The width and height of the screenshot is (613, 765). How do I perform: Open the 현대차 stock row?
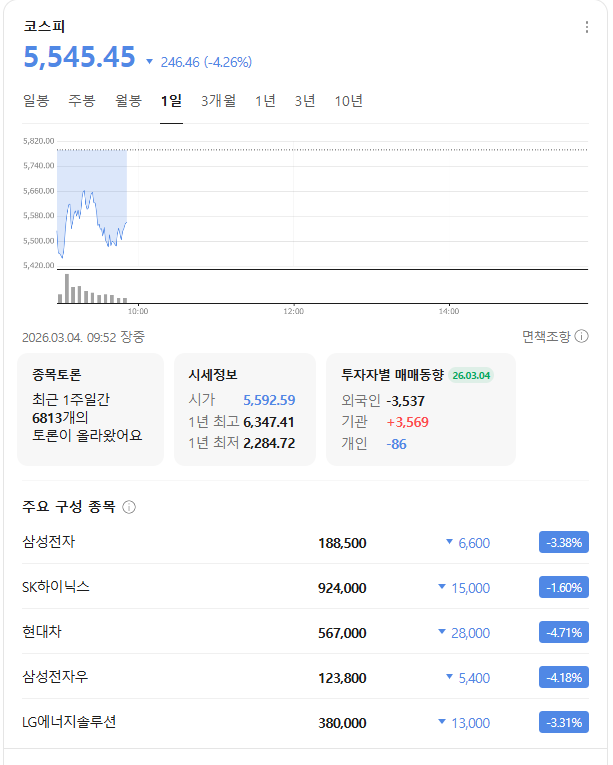[x=306, y=632]
